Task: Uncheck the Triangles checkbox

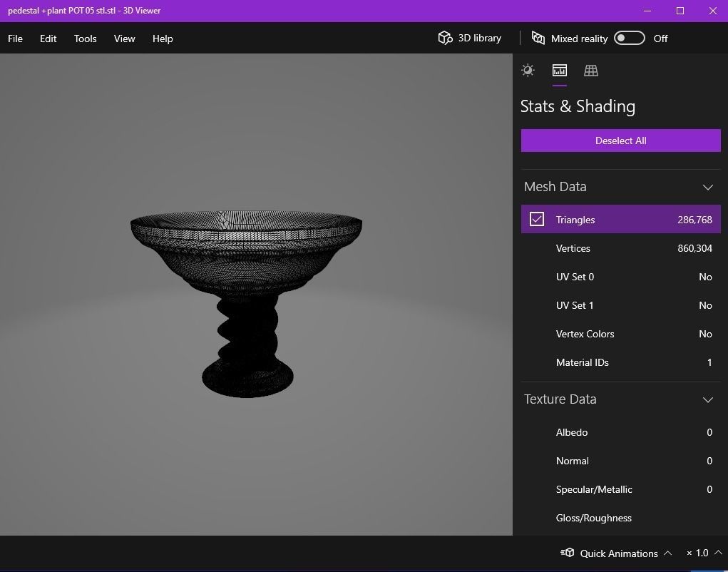Action: pos(537,219)
